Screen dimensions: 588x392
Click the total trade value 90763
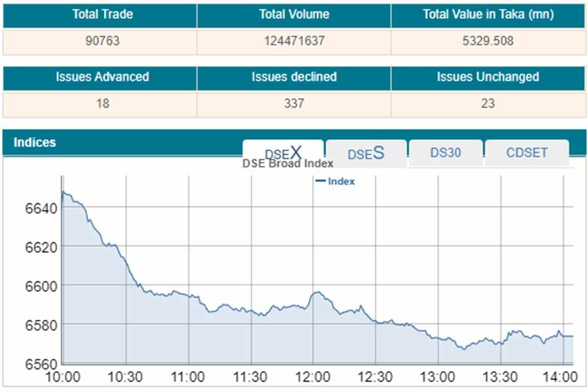tap(102, 41)
